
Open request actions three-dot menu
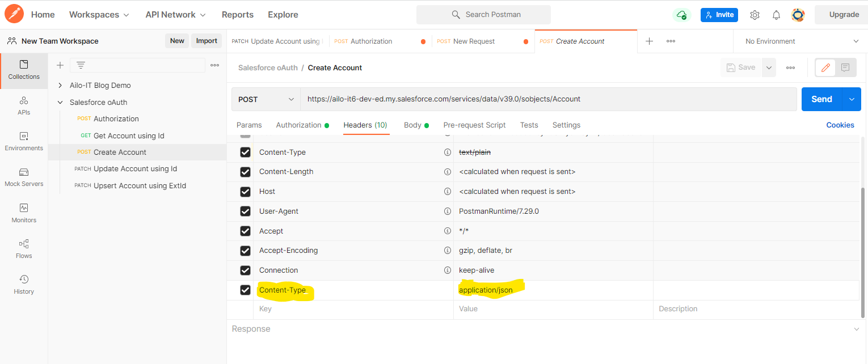(x=790, y=67)
